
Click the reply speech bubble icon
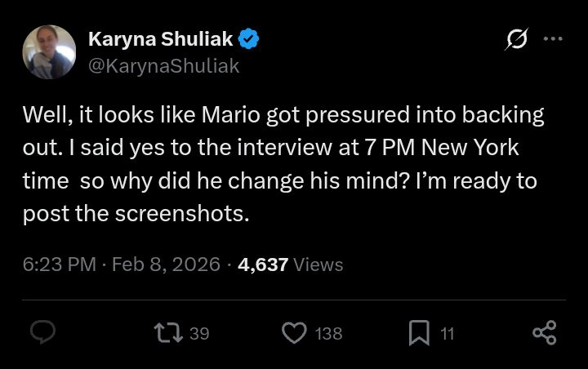(x=42, y=332)
